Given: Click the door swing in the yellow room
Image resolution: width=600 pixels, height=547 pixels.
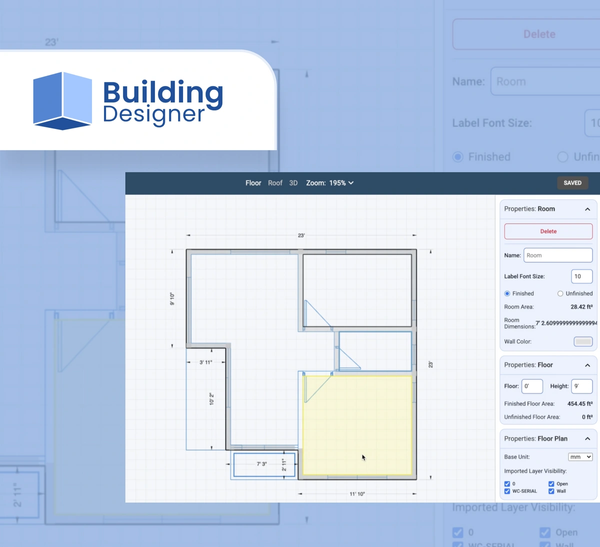Looking at the screenshot, I should point(317,389).
